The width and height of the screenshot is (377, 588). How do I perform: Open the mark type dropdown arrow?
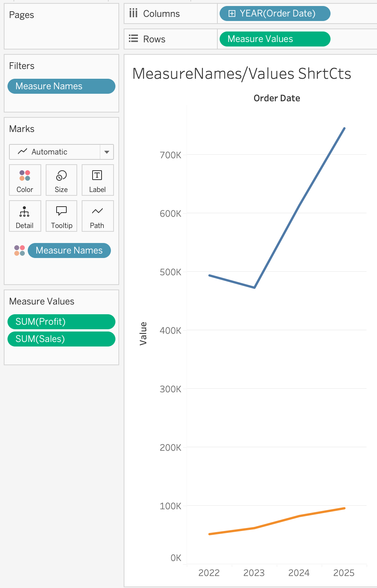coord(107,152)
